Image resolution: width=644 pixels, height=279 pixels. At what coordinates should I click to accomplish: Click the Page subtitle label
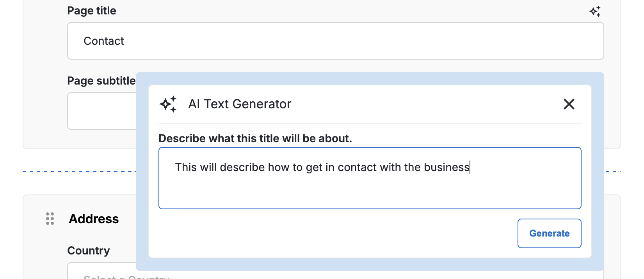(101, 81)
